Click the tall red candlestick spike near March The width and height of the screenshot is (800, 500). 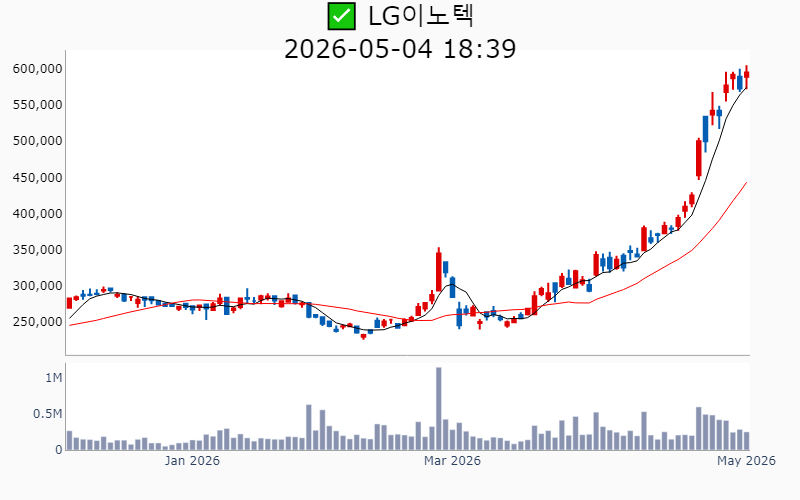click(x=439, y=270)
